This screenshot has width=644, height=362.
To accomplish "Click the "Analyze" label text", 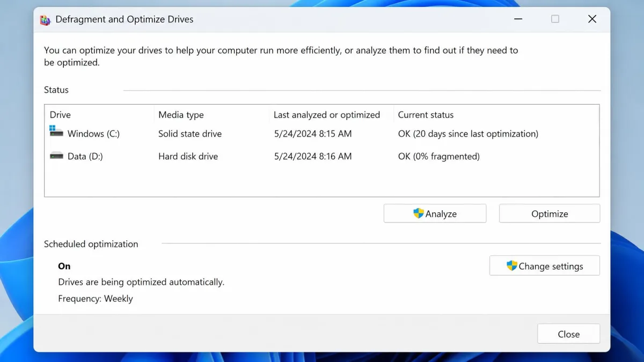I will pyautogui.click(x=441, y=214).
